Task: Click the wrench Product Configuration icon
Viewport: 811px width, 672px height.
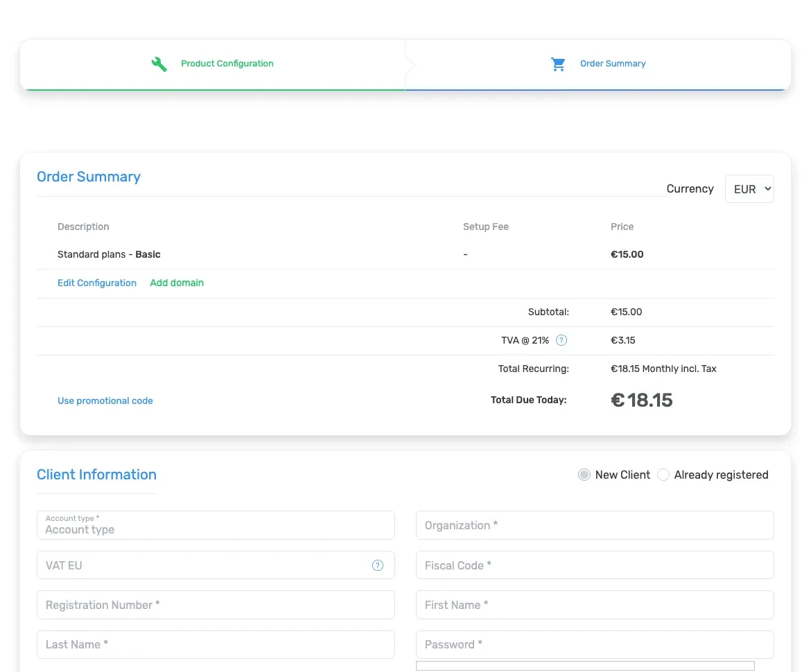Action: tap(159, 64)
